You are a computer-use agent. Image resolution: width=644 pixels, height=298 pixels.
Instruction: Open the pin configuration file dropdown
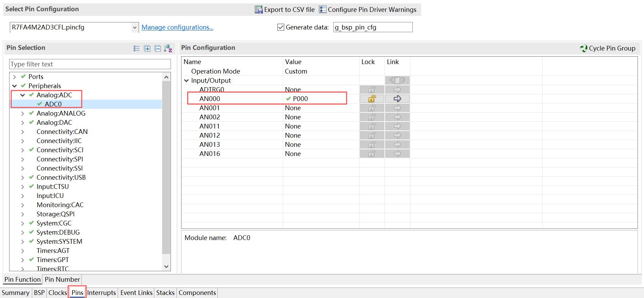(135, 27)
